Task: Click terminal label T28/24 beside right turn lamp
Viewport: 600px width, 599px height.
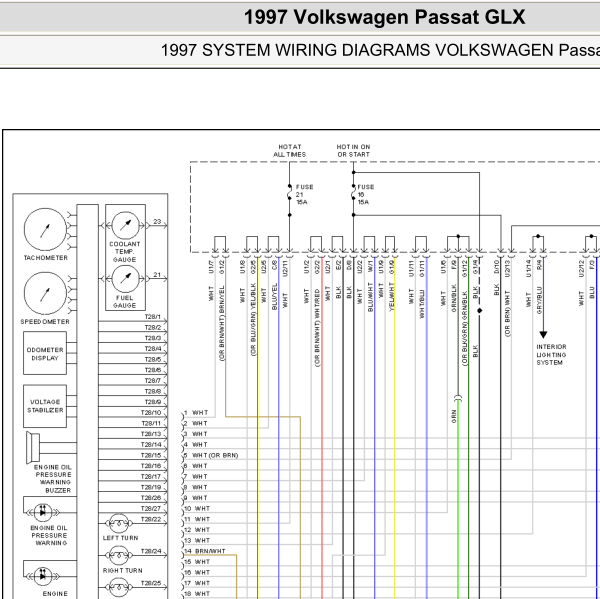Action: pos(151,551)
